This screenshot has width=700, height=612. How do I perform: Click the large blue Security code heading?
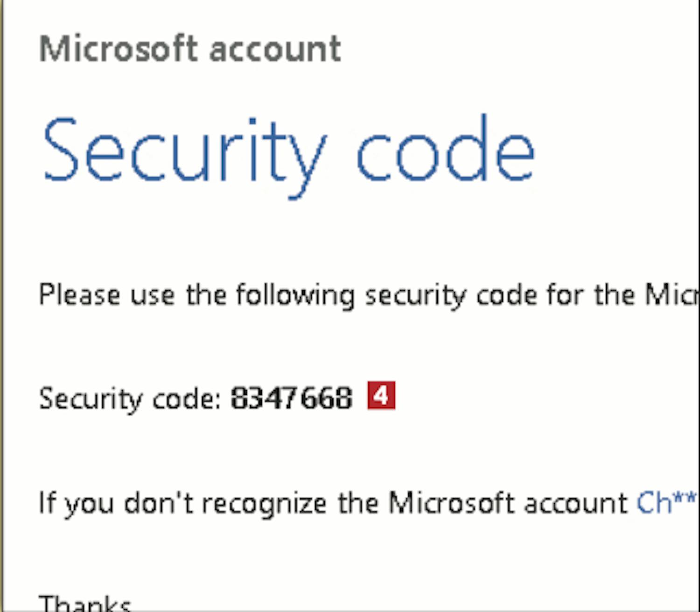pos(288,152)
